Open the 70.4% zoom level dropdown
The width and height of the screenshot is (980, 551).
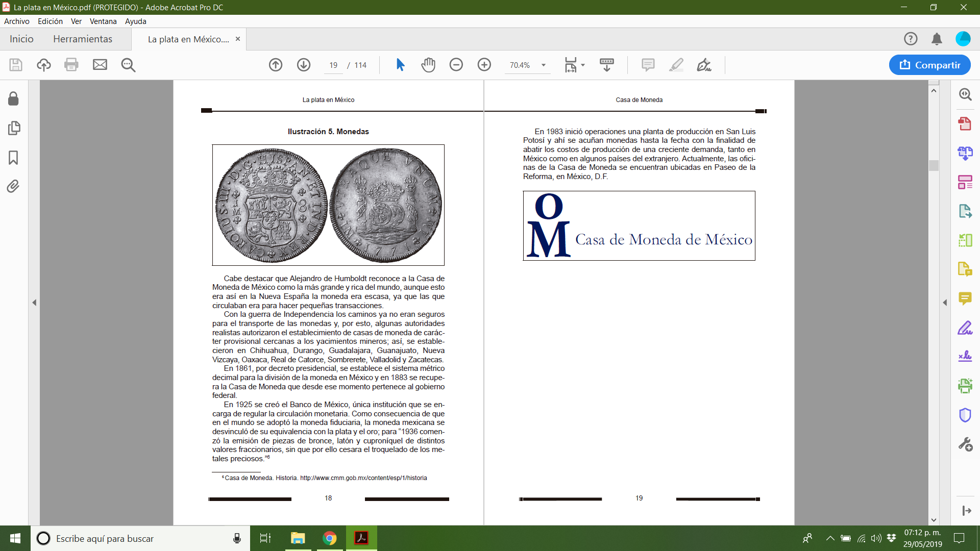(x=544, y=65)
